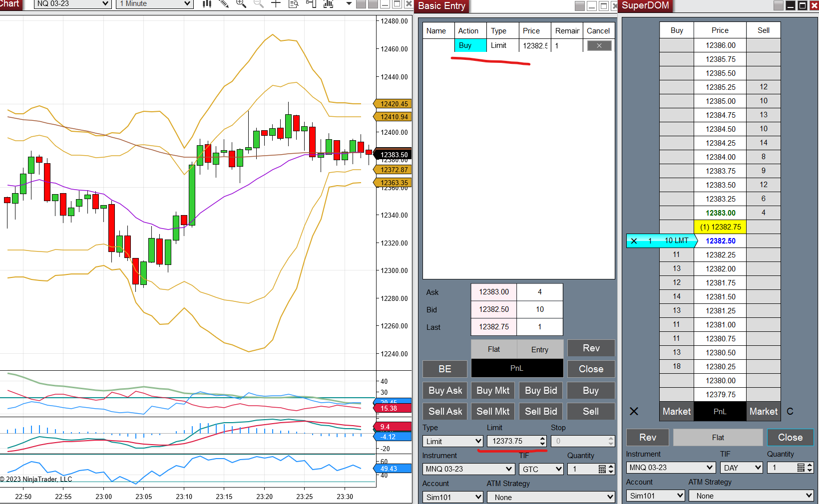Click the C icon beside SuperDOM sell Market
This screenshot has height=504, width=819.
[x=790, y=411]
